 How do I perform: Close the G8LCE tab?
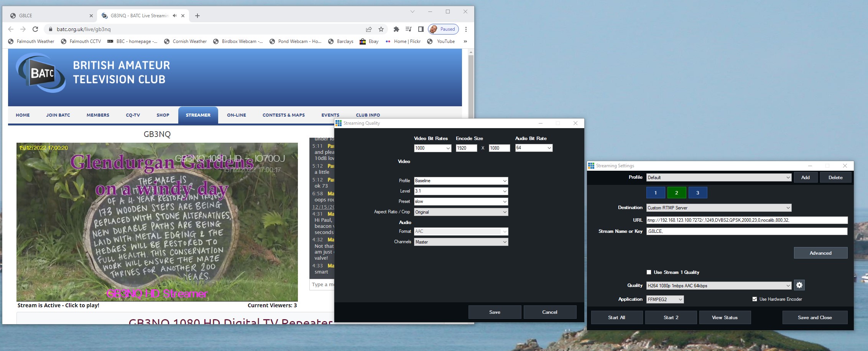pyautogui.click(x=91, y=16)
